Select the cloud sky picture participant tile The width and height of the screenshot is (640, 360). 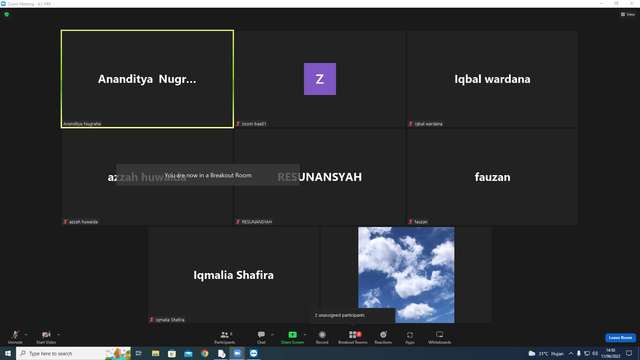[406, 275]
